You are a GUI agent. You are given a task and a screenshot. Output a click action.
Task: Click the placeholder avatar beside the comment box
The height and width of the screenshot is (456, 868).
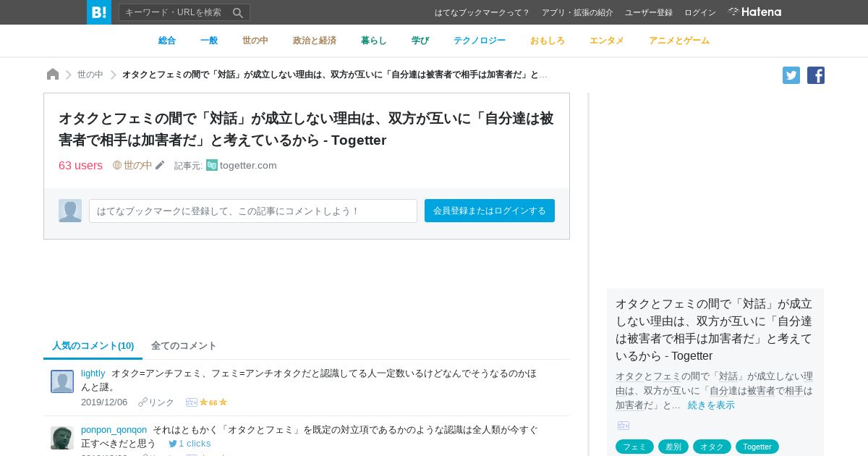click(x=70, y=211)
